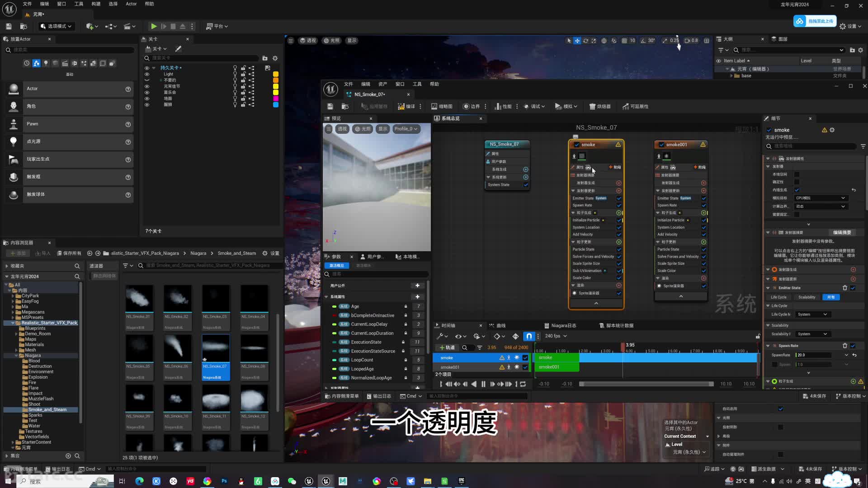Open the 240 fps frame rate dropdown
868x488 pixels.
click(556, 336)
